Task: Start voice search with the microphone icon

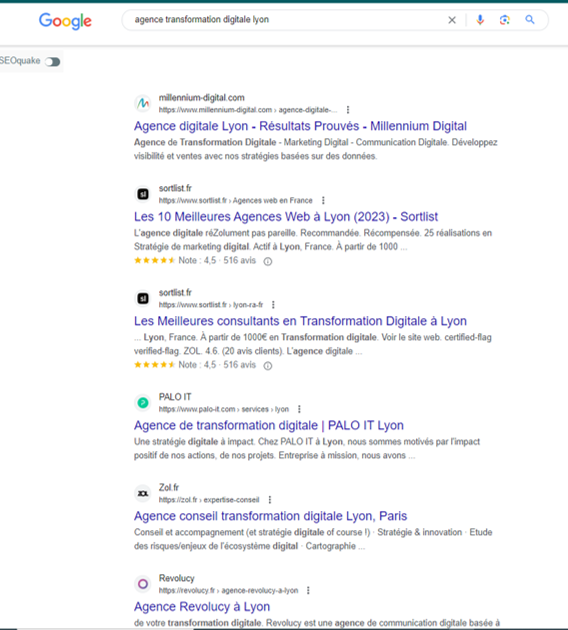Action: (x=480, y=20)
